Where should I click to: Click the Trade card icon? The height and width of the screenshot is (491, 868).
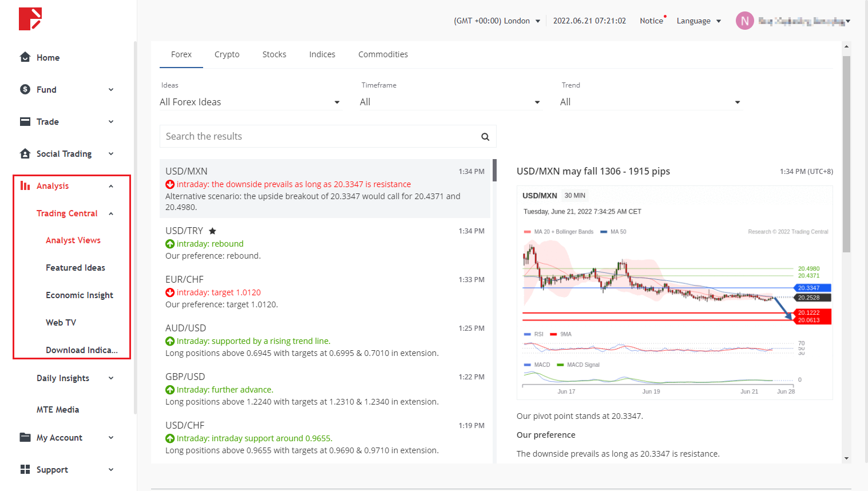pyautogui.click(x=25, y=121)
